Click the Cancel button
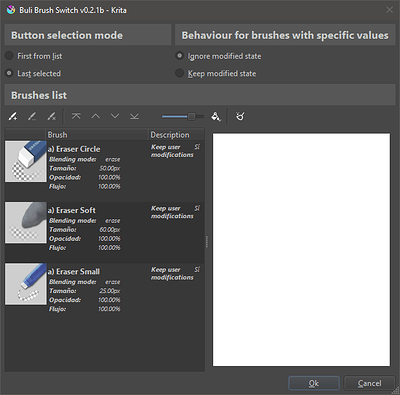 coord(369,383)
